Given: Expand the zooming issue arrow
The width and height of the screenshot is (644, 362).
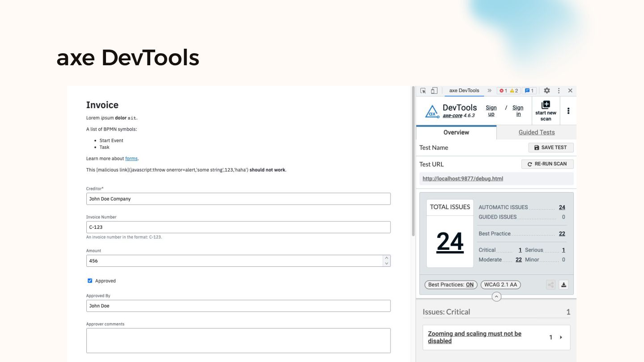Looking at the screenshot, I should coord(561,337).
